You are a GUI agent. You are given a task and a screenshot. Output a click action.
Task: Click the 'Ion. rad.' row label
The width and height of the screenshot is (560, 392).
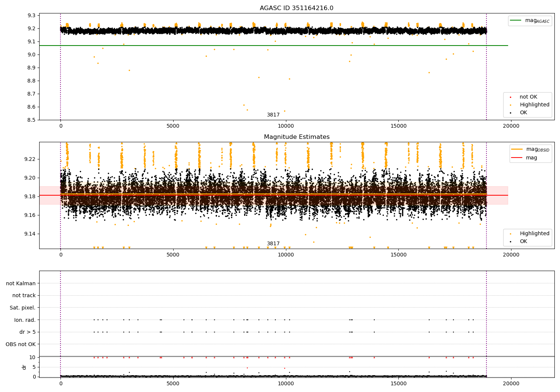coord(25,320)
